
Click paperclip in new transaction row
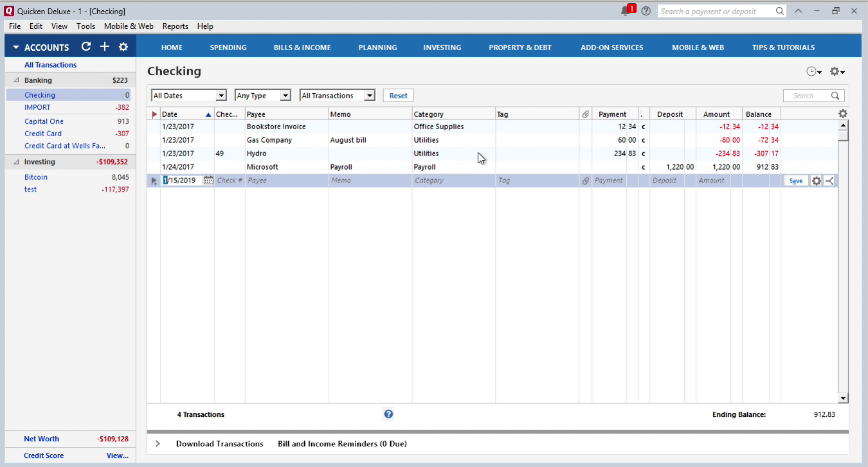pyautogui.click(x=585, y=181)
